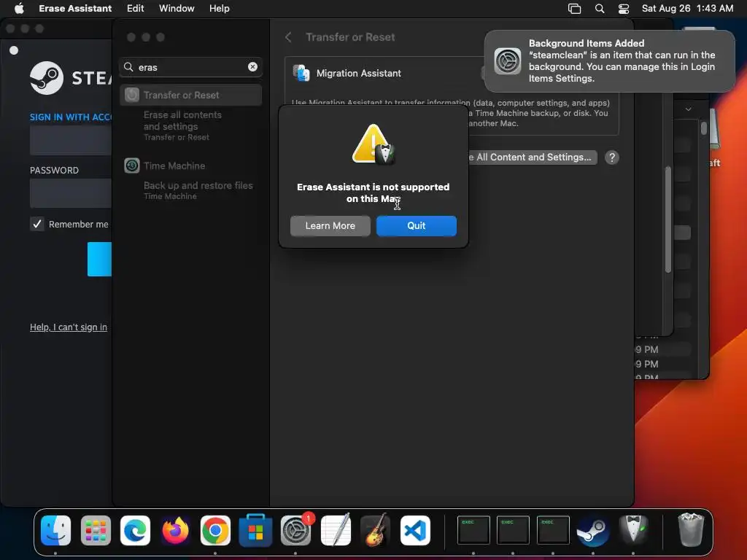
Task: Click the settings search field
Action: click(x=190, y=67)
